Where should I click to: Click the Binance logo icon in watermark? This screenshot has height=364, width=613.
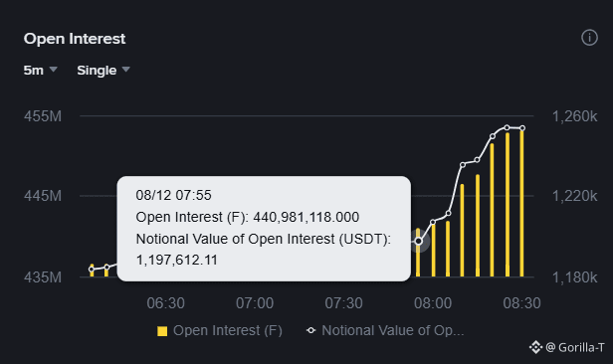point(535,347)
